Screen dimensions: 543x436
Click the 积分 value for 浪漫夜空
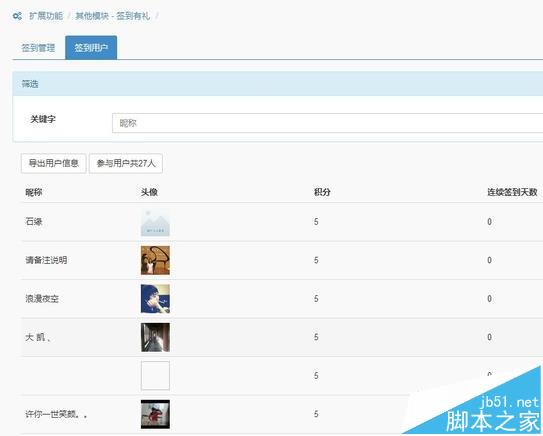click(316, 299)
